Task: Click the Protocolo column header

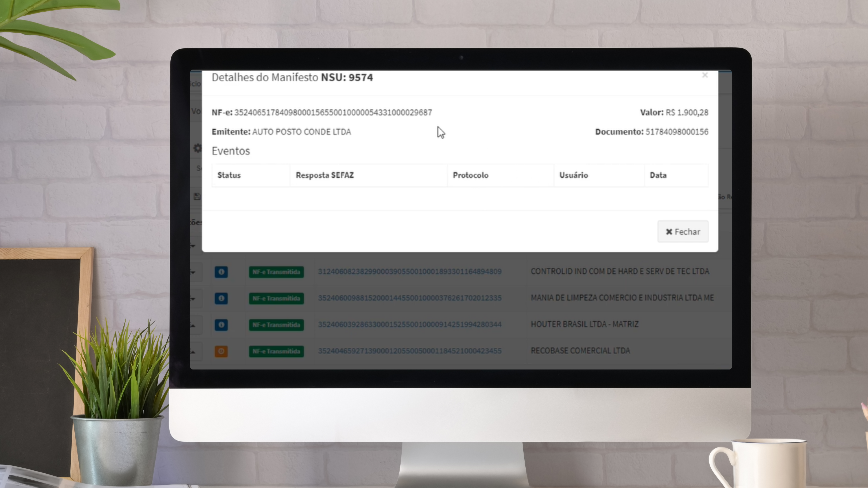Action: 470,175
